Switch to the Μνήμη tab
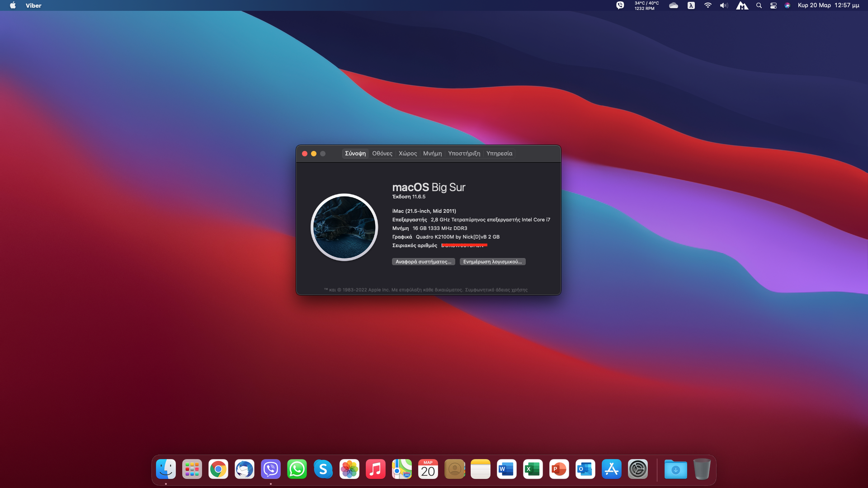 pyautogui.click(x=432, y=154)
